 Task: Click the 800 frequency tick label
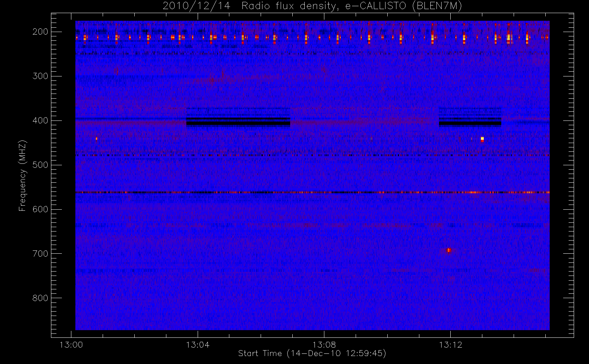[x=40, y=298]
